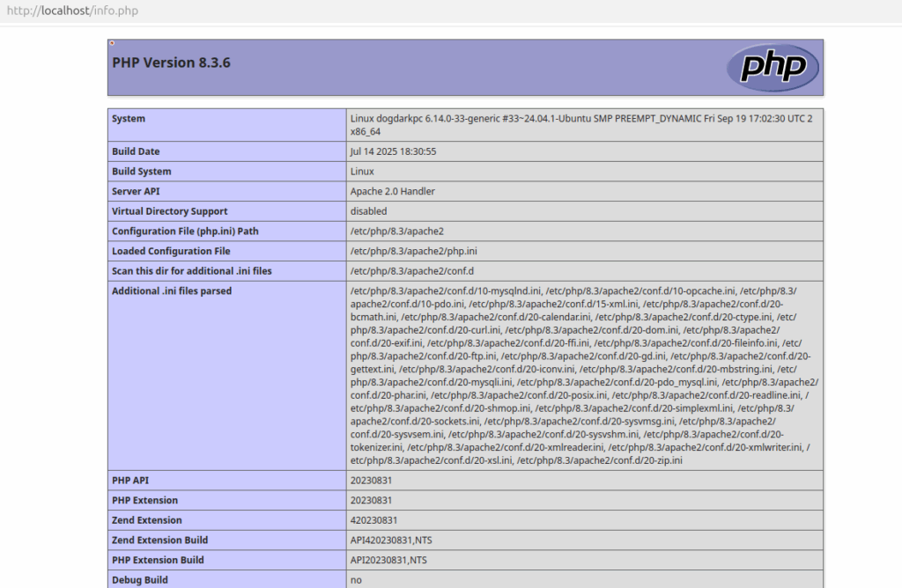Click the small red icon above the PHP Version heading
The width and height of the screenshot is (902, 588).
pos(112,43)
